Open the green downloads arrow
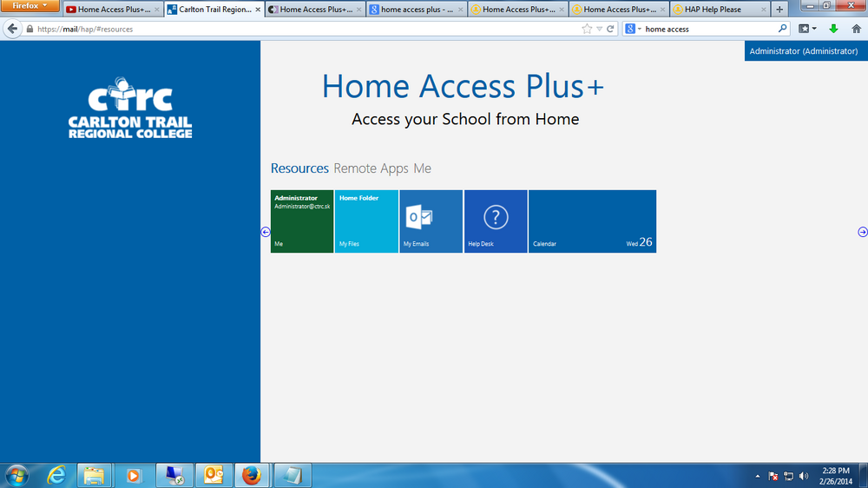Image resolution: width=868 pixels, height=488 pixels. click(x=833, y=29)
